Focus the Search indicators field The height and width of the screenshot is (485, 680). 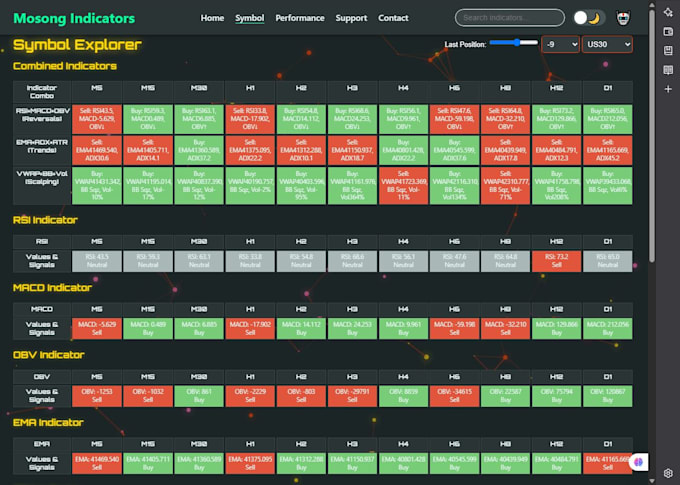click(x=510, y=18)
